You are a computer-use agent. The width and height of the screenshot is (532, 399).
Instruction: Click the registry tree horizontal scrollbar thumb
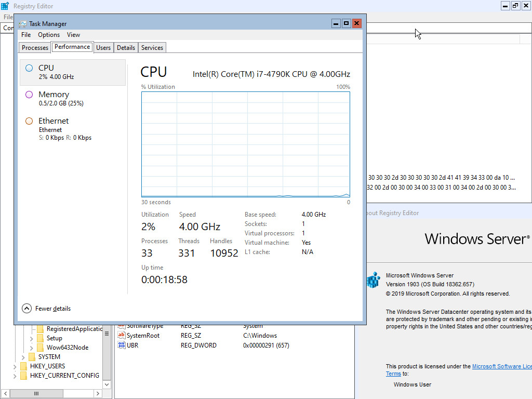[36, 394]
